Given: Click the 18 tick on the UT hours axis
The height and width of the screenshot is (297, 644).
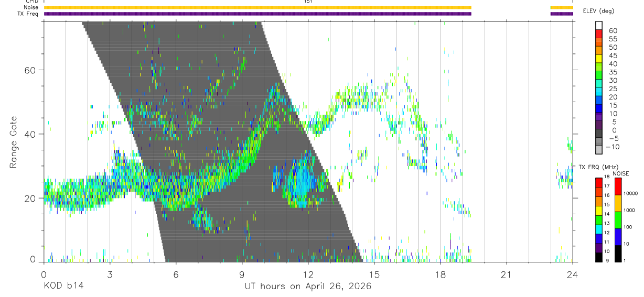Looking at the screenshot, I should (x=441, y=274).
